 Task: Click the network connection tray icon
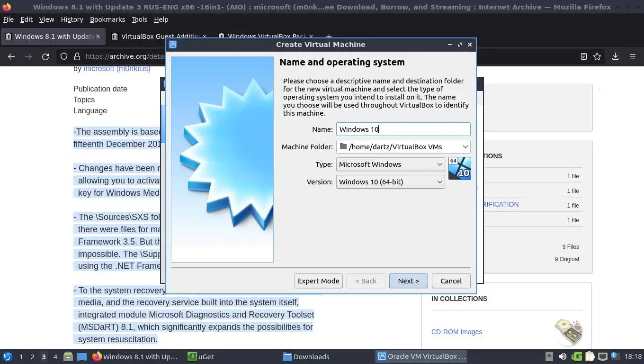point(603,356)
